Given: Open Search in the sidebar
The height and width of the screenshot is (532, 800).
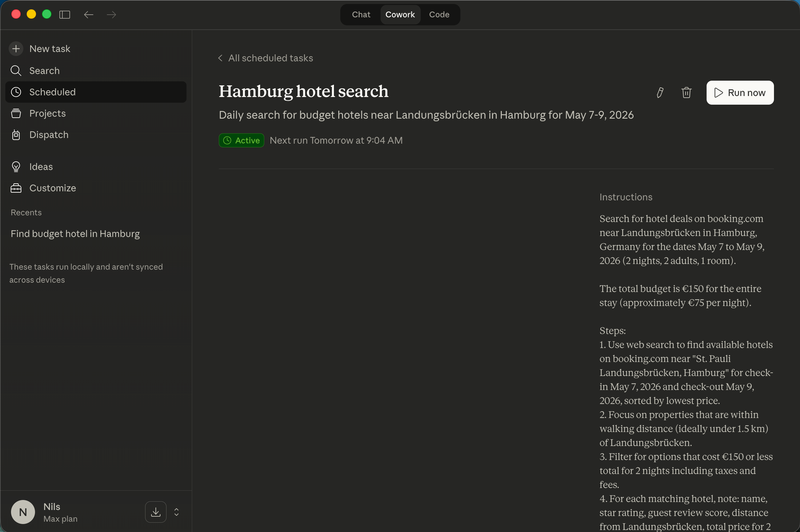Looking at the screenshot, I should [x=96, y=71].
